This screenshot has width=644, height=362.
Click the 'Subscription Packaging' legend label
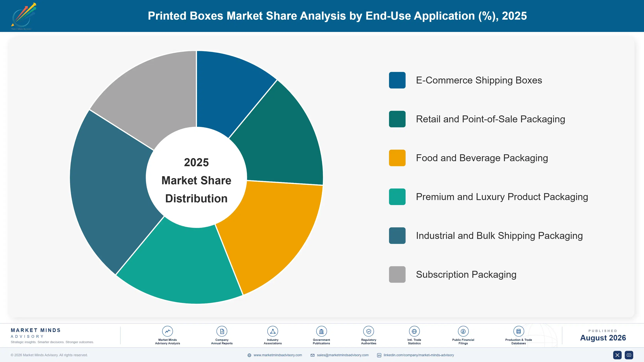466,274
